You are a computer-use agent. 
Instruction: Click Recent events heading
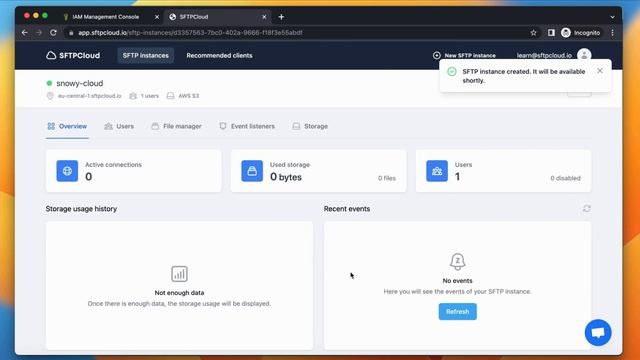[347, 209]
